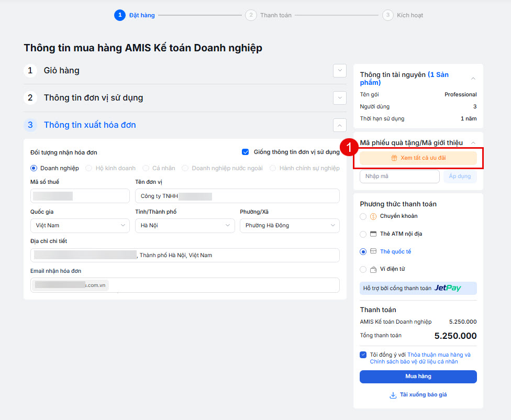Click Tải xuống báo giá link
This screenshot has height=420, width=511.
coord(424,395)
